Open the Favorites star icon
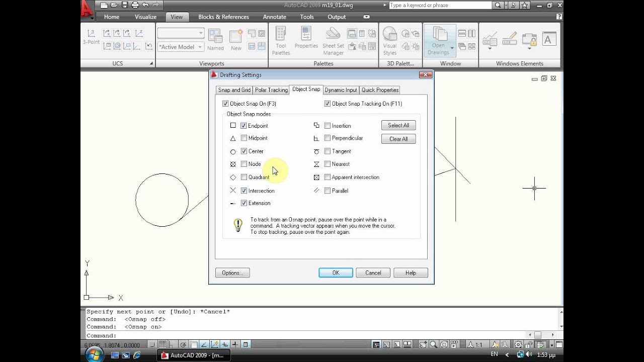The width and height of the screenshot is (644, 362). [524, 5]
